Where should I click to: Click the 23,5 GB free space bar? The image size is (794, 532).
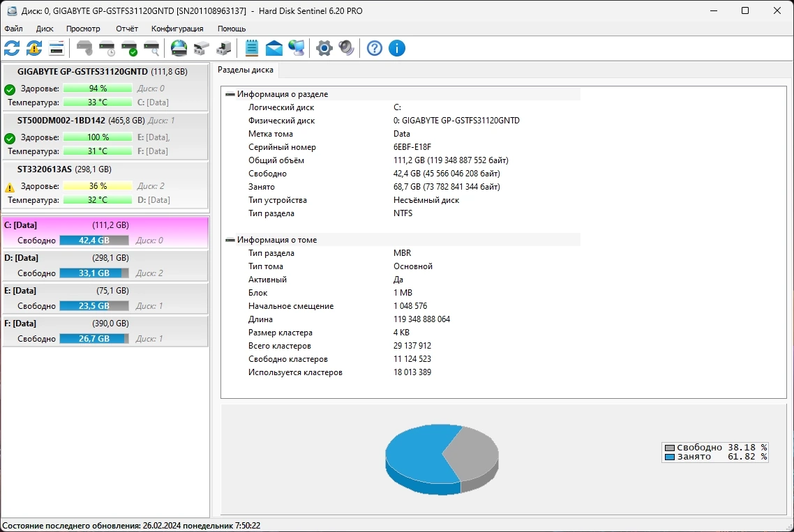tap(94, 306)
